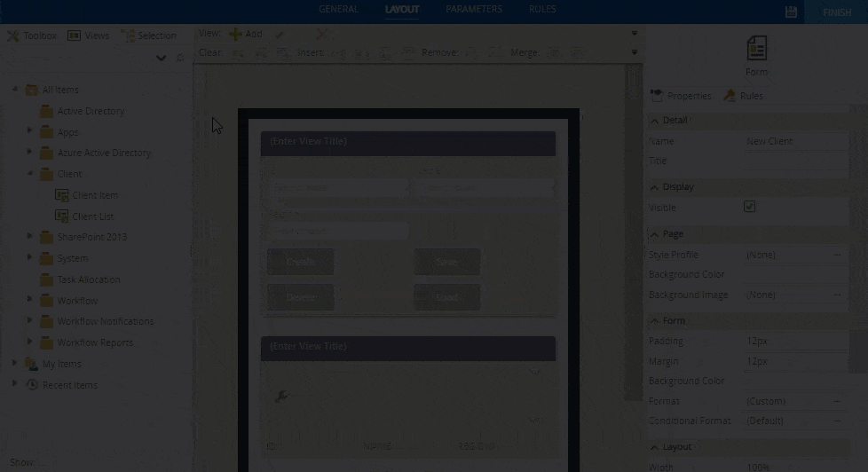Collapse the Layout section

655,447
